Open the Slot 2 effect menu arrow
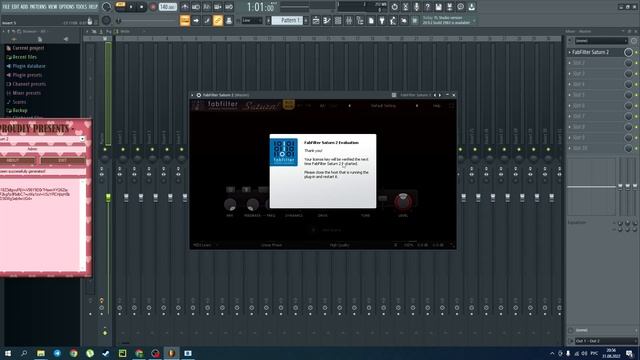Viewport: 640px width, 360px height. [x=570, y=63]
